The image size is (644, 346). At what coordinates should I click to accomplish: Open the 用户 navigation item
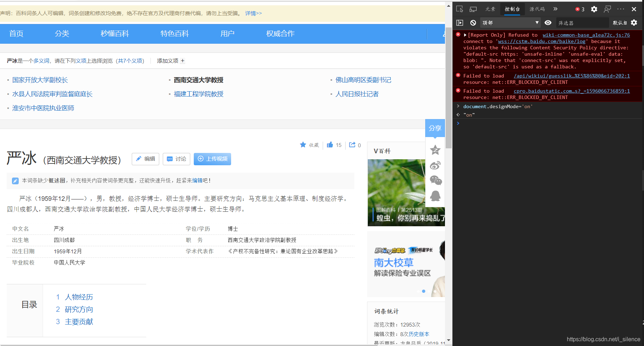coord(228,33)
